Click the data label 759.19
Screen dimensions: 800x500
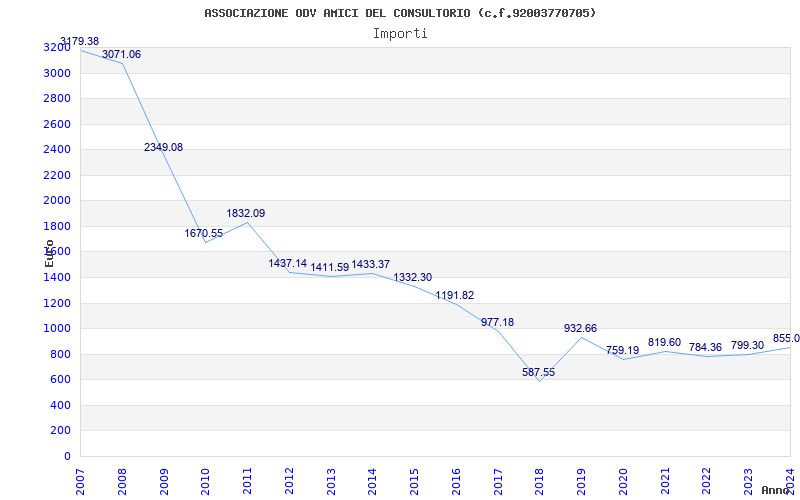(622, 351)
